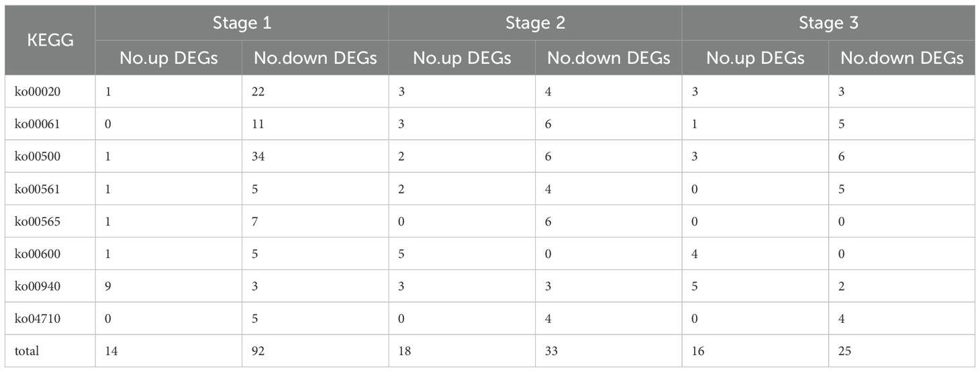Select No.down DEGs header under Stage 3
The width and height of the screenshot is (980, 372).
[901, 58]
